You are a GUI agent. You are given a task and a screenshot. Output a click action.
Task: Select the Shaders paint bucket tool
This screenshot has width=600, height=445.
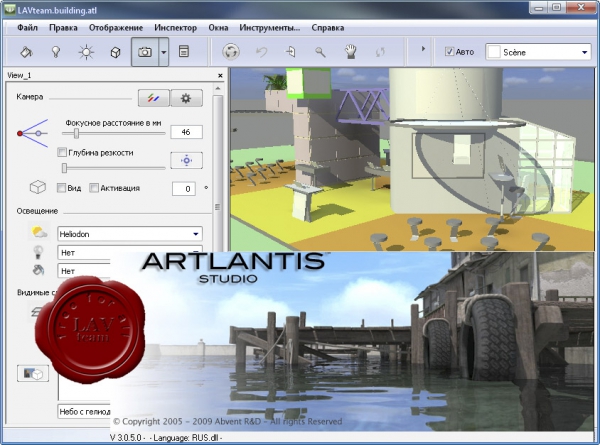pyautogui.click(x=26, y=52)
